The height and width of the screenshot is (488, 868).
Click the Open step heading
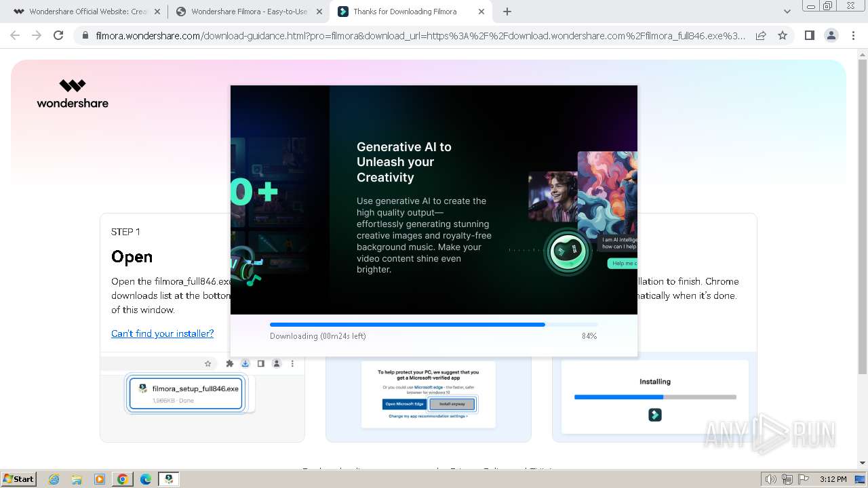pyautogui.click(x=132, y=257)
